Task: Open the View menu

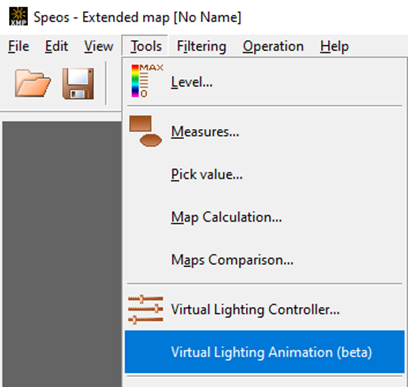Action: 99,46
